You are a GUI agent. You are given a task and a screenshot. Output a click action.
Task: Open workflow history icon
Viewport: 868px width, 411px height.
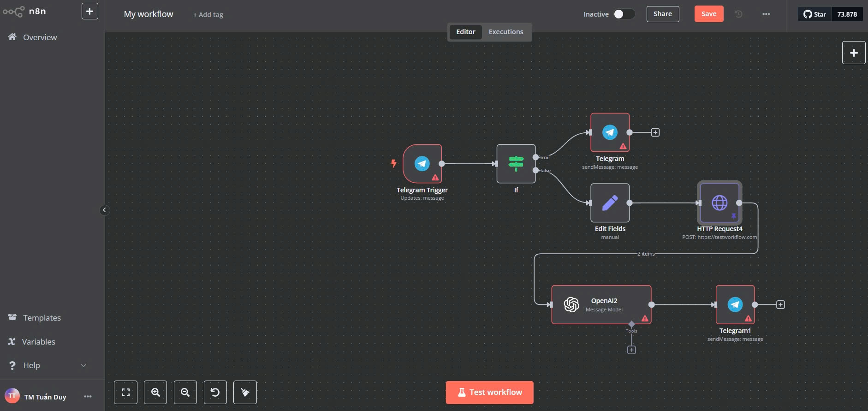pyautogui.click(x=738, y=14)
